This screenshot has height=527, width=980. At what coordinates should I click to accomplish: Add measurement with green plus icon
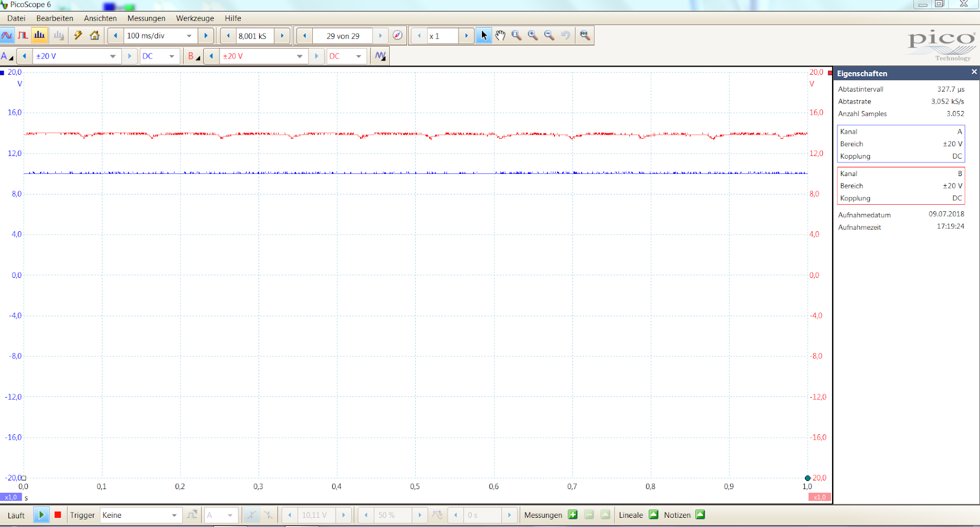(x=573, y=515)
